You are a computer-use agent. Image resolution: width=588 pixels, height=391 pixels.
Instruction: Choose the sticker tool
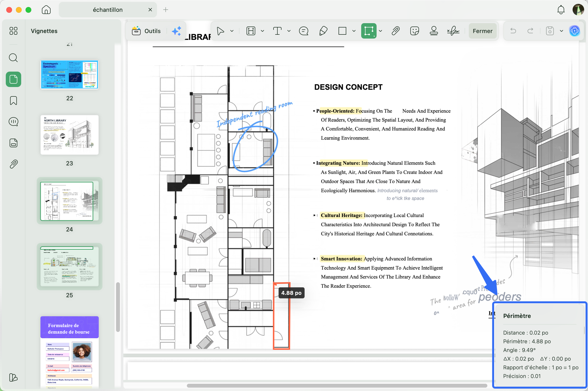pos(414,31)
